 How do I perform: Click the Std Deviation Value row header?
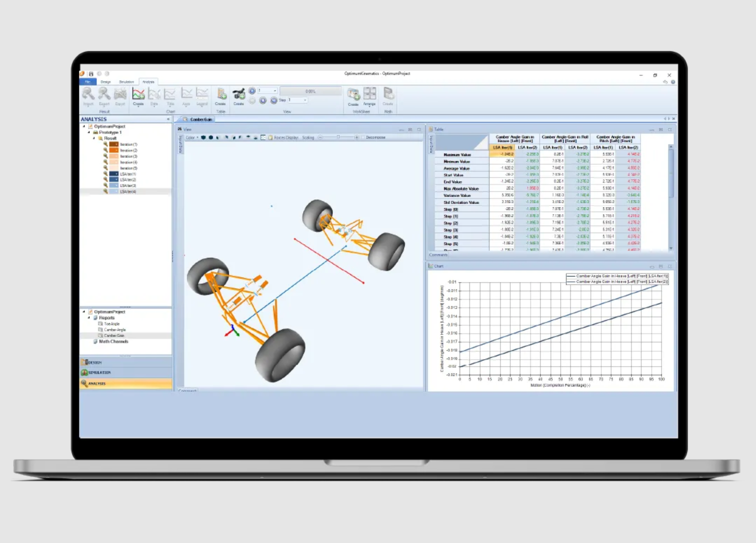tap(461, 203)
